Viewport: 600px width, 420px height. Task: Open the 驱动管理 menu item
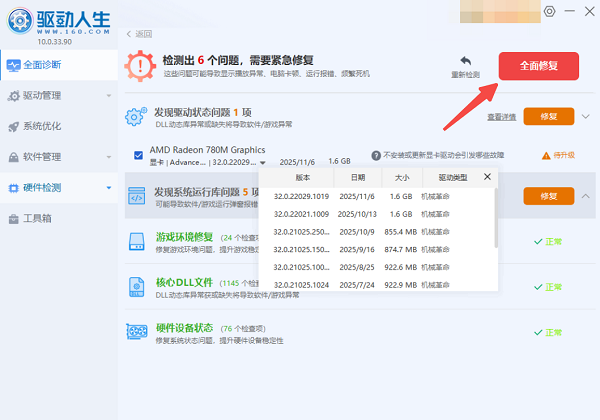point(59,96)
